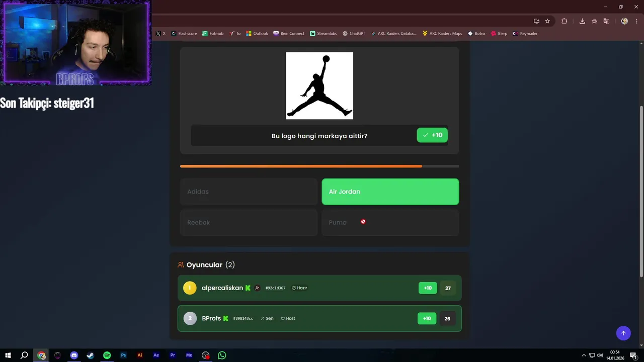Click the #92c1d367 player ID
644x362 pixels.
point(275,288)
